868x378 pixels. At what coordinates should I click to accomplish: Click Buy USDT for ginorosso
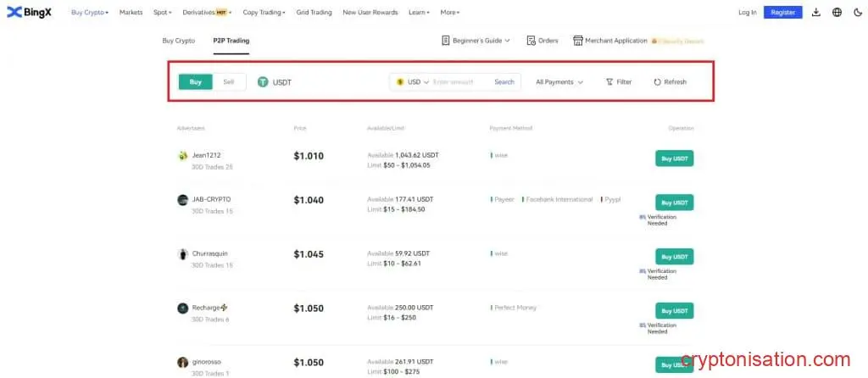tap(674, 364)
